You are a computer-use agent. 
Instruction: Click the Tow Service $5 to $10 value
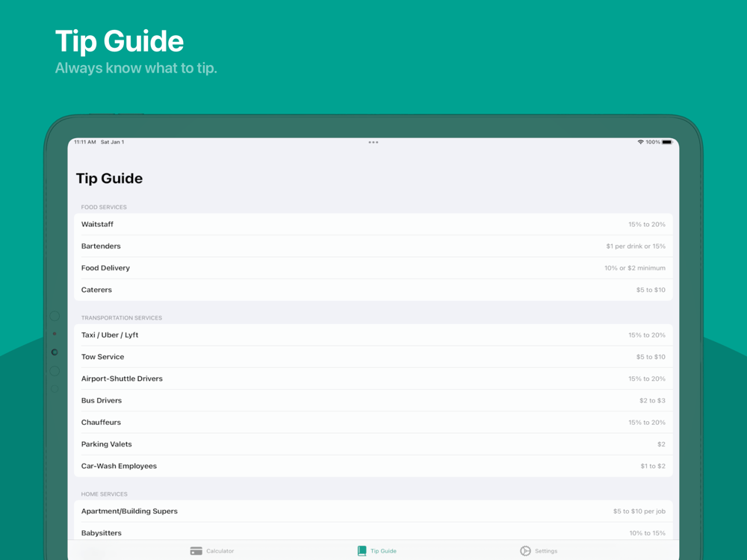(x=651, y=357)
